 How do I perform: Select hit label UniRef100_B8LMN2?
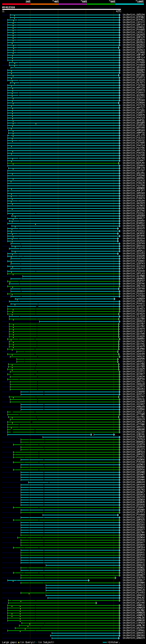pyautogui.click(x=133, y=610)
